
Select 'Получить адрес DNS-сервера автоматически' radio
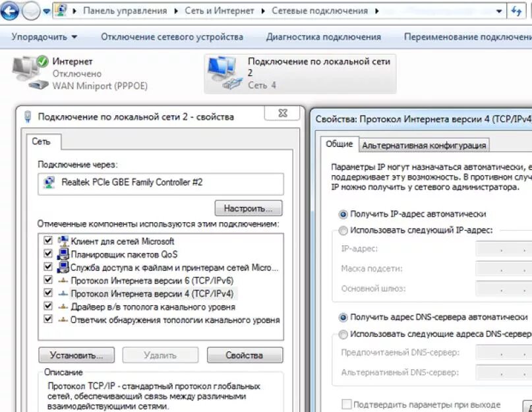(343, 317)
